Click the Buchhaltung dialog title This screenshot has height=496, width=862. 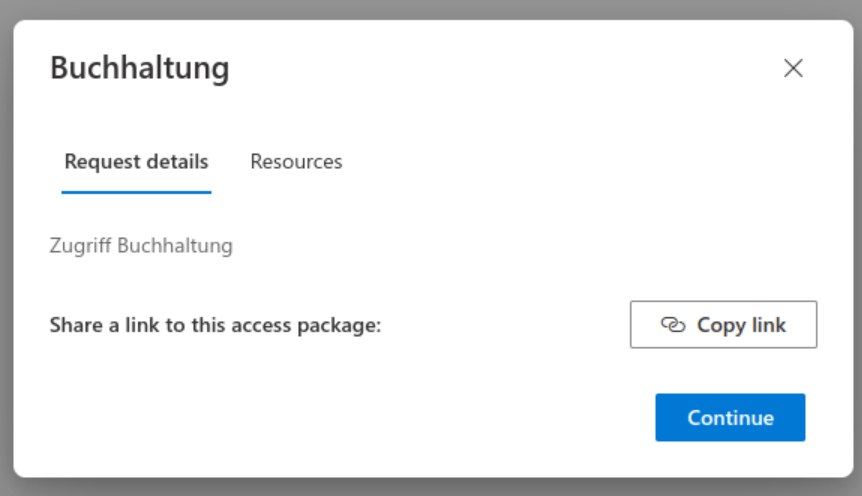click(139, 68)
